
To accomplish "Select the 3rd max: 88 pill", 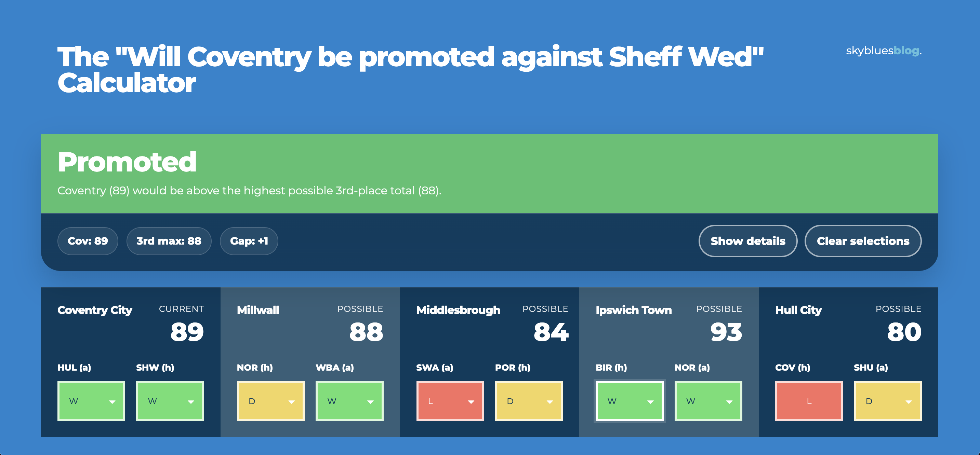I will pos(169,241).
